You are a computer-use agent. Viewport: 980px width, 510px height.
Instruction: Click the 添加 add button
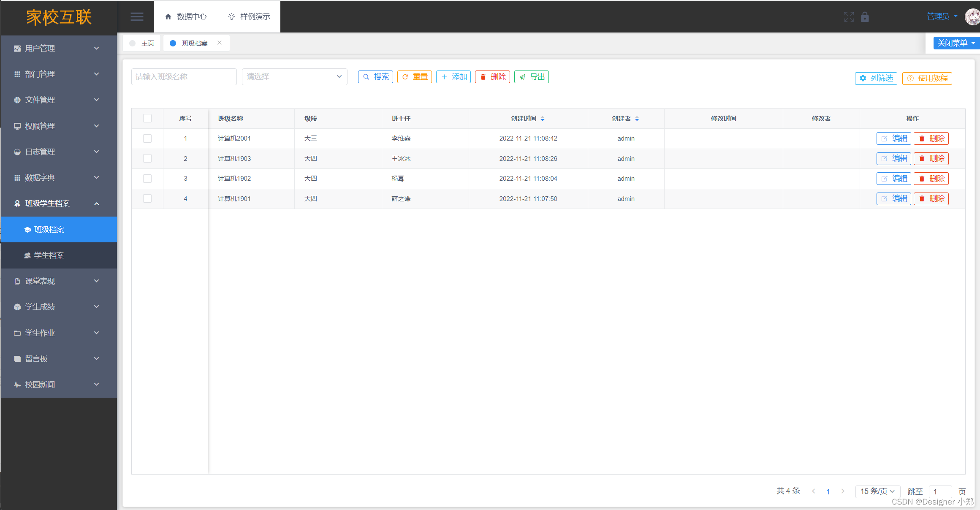tap(453, 77)
